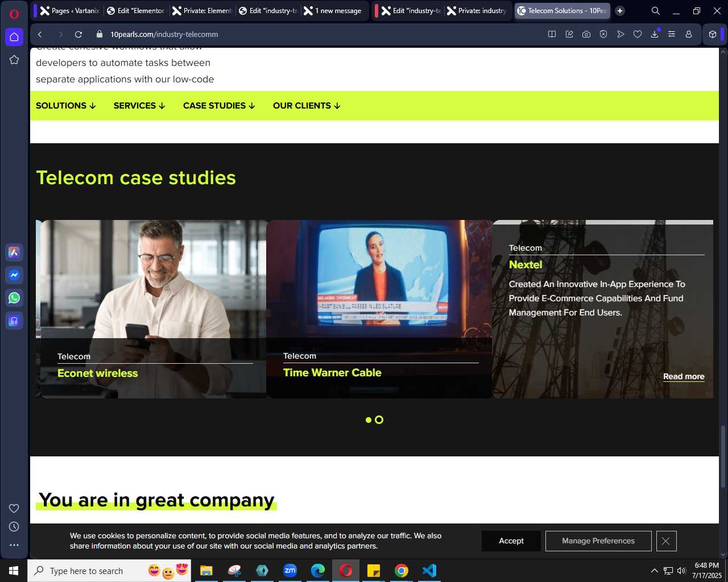Open File Explorer from taskbar
The width and height of the screenshot is (728, 582).
206,571
